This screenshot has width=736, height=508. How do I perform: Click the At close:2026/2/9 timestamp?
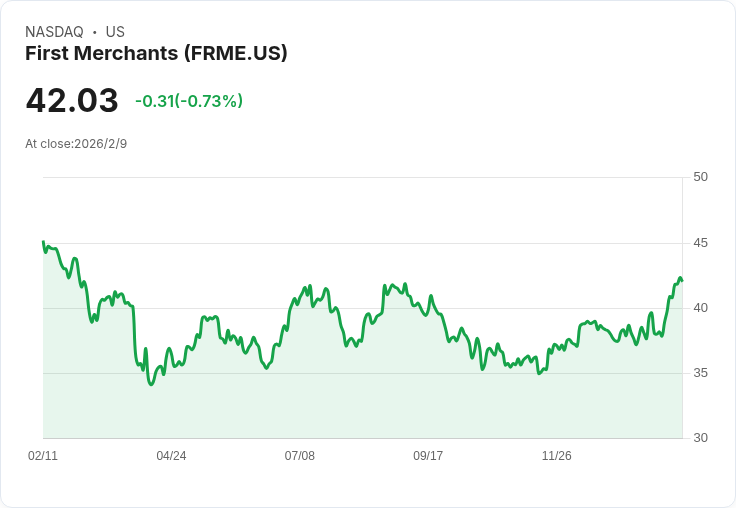click(76, 144)
